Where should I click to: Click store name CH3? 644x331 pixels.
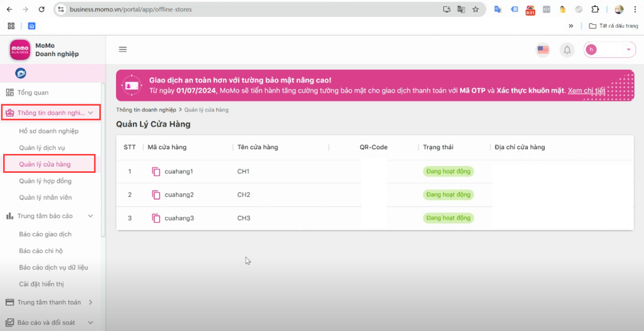click(244, 218)
